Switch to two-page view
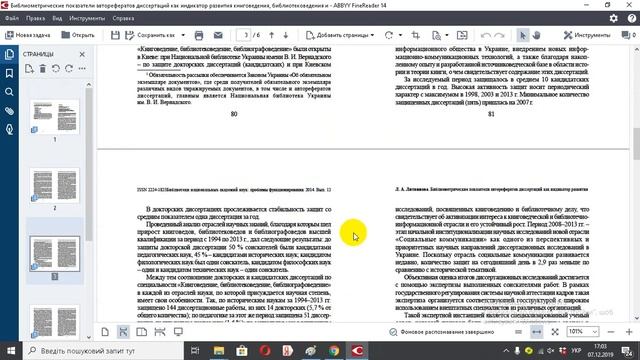Image resolution: width=640 pixels, height=360 pixels. [x=142, y=332]
